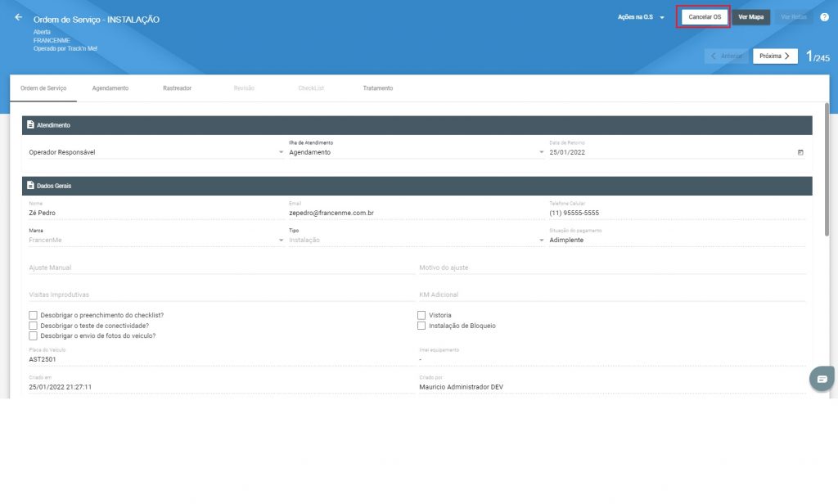Click the Dados Gerais section header

coord(417,186)
